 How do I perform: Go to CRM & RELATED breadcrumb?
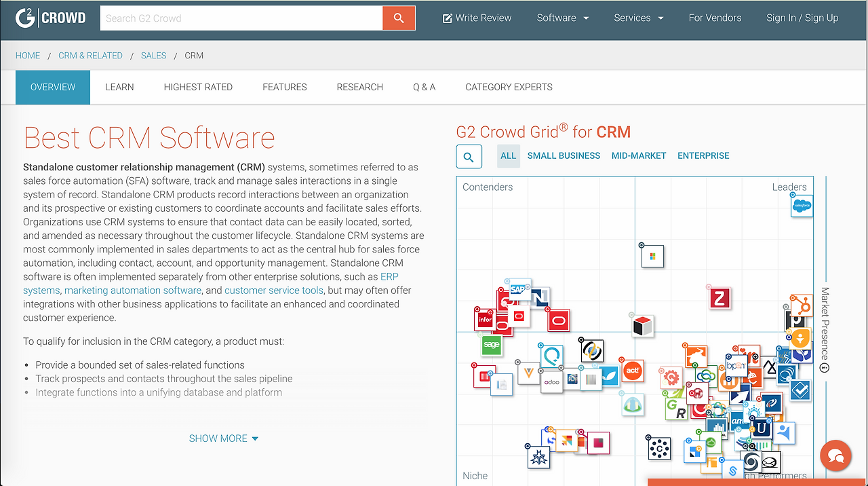pyautogui.click(x=90, y=56)
